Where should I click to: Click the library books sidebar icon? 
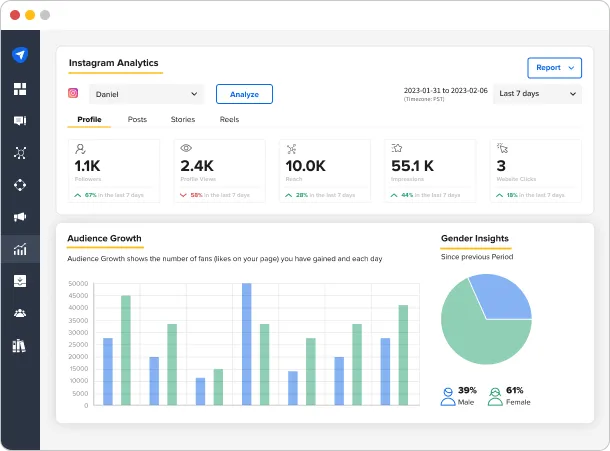point(20,346)
